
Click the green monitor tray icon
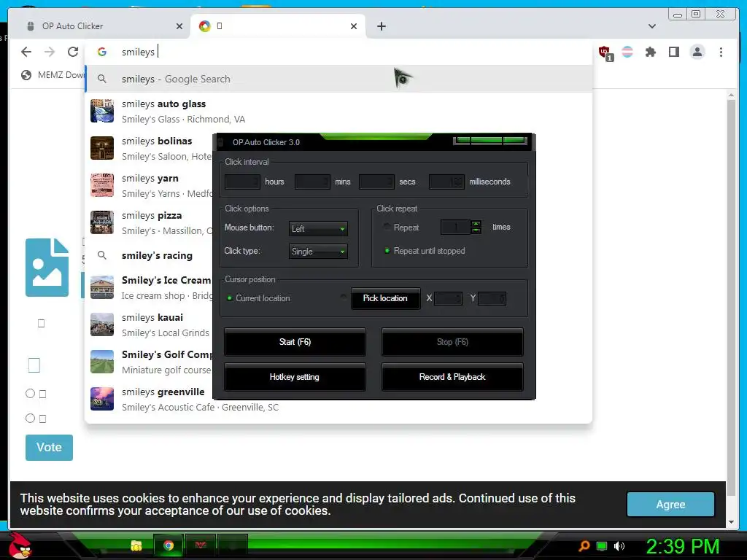coord(602,546)
